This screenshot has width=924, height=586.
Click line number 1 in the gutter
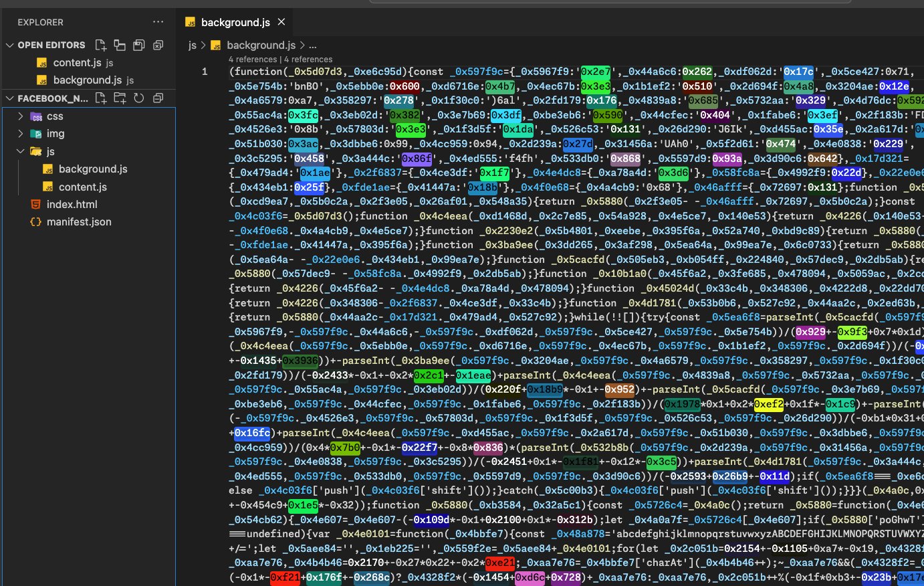point(205,72)
